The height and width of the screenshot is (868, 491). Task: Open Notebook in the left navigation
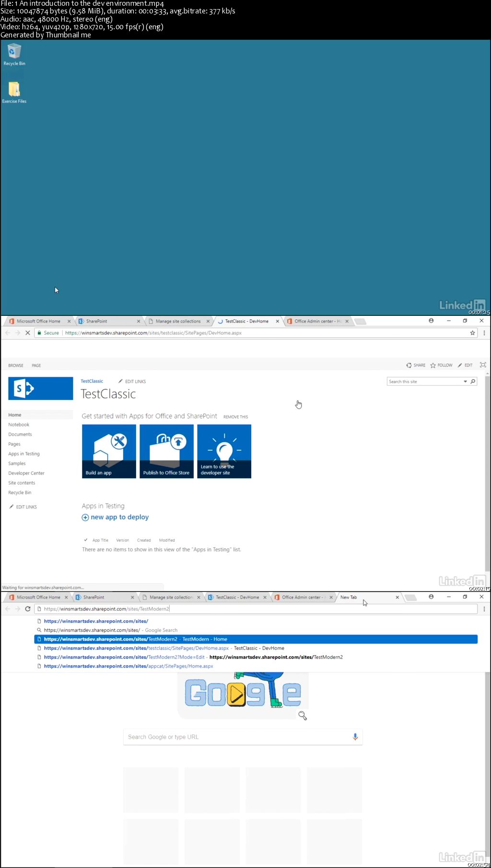19,425
